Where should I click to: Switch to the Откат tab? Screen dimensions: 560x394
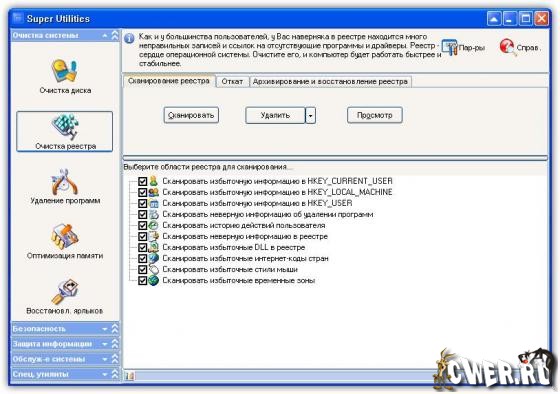tap(232, 81)
